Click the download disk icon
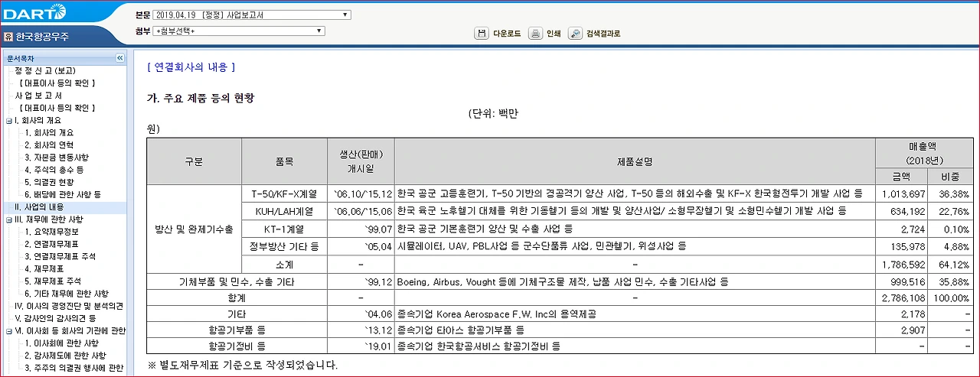Viewport: 980px width, 377px height. (x=482, y=34)
